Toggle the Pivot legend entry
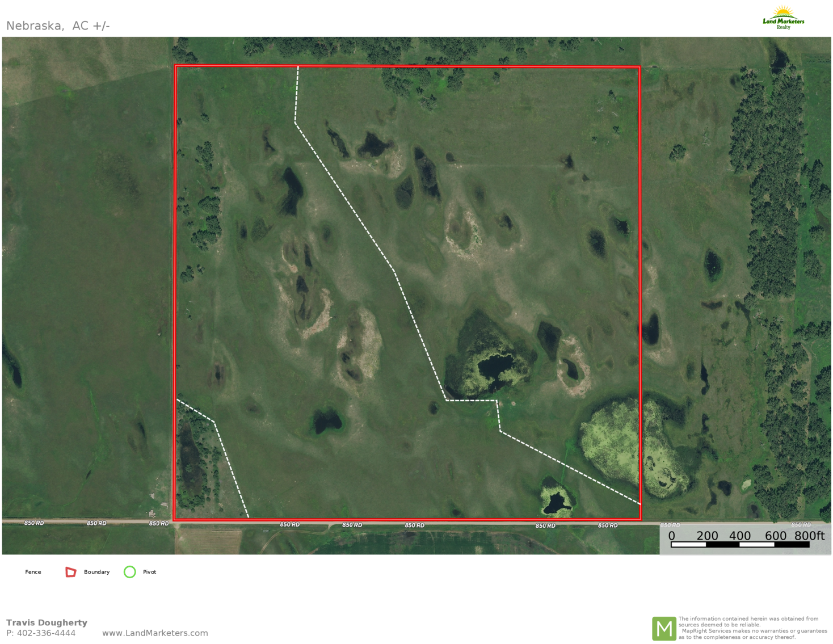Screen dimensions: 833x644 [149, 572]
